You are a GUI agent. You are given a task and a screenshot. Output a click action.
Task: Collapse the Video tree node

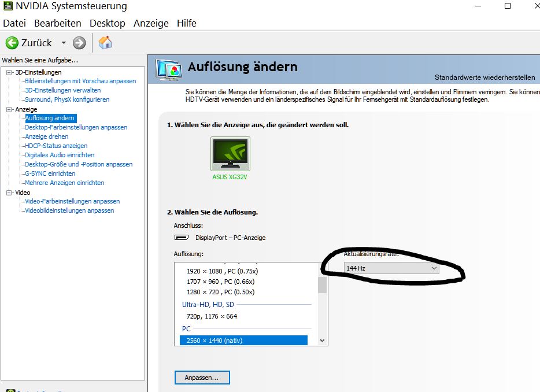pos(9,193)
